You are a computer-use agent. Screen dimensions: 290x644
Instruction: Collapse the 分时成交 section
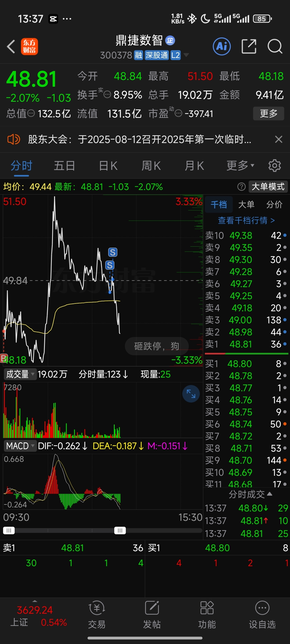(251, 494)
